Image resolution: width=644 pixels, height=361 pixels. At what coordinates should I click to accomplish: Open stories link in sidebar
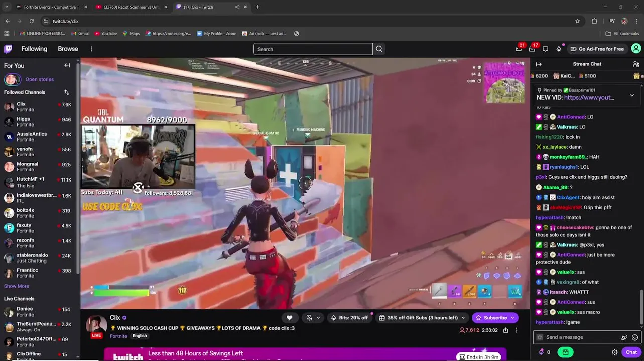[39, 79]
